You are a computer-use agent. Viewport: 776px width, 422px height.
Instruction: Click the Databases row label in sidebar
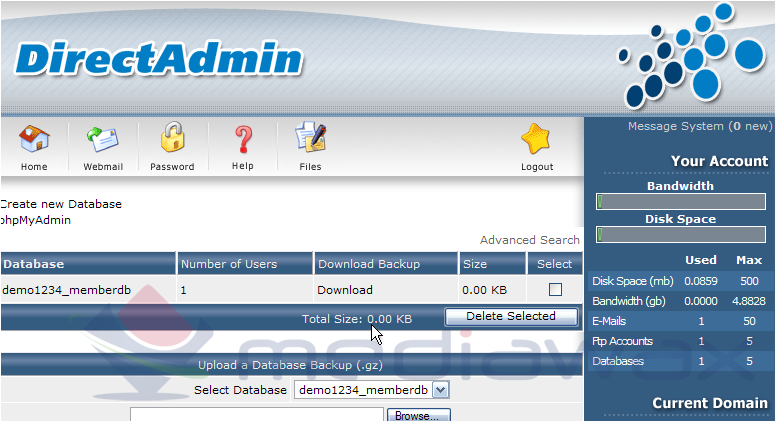click(618, 361)
